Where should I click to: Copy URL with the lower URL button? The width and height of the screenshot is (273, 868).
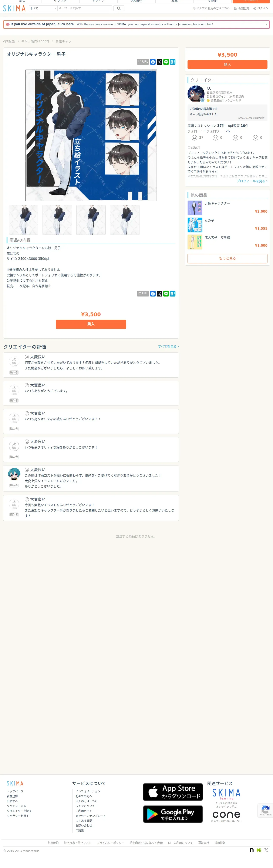[x=143, y=294]
